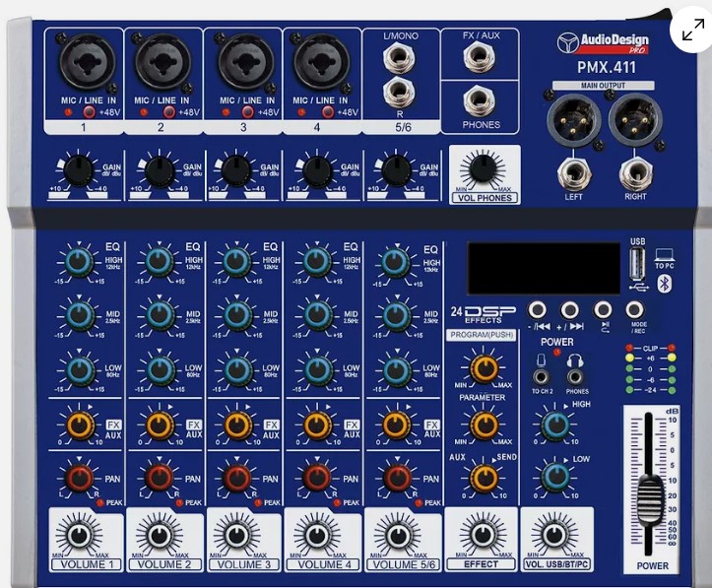Screen dimensions: 712x588
Task: Click the master LOW EQ knob
Action: click(555, 477)
